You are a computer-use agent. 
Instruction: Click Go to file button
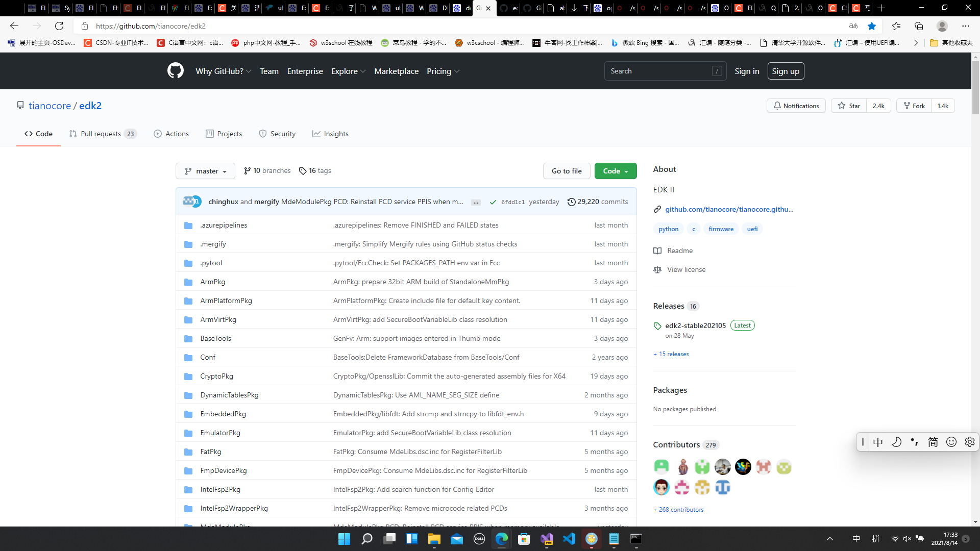566,171
